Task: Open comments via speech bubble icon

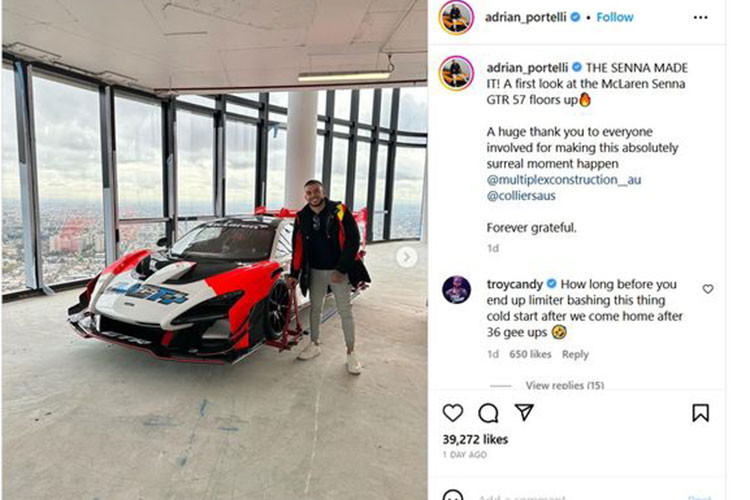Action: (x=488, y=413)
